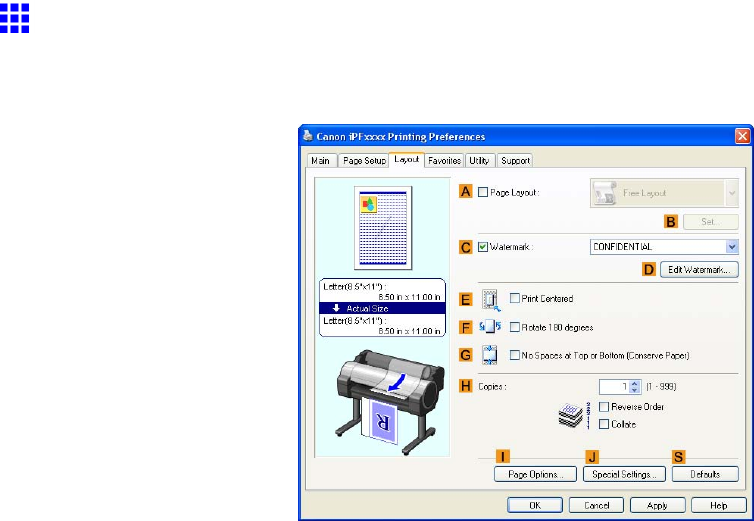Viewport: 754px width, 521px height.
Task: Click the printer illustration image
Action: coord(390,402)
